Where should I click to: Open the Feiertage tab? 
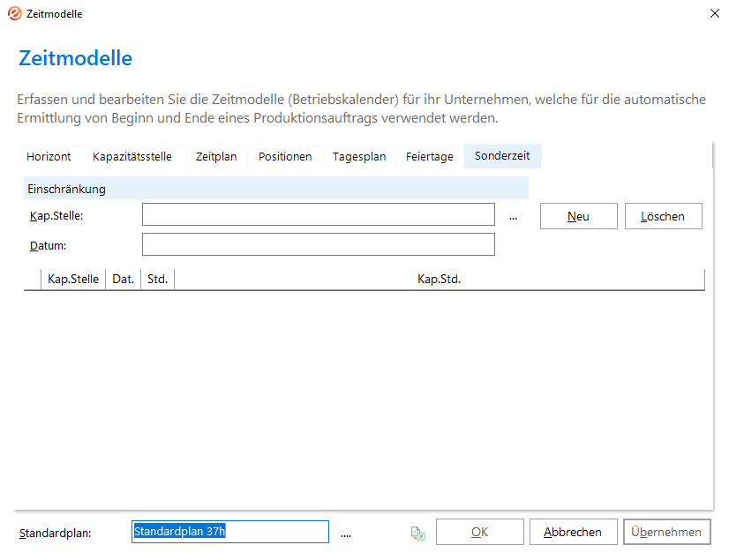click(x=430, y=157)
